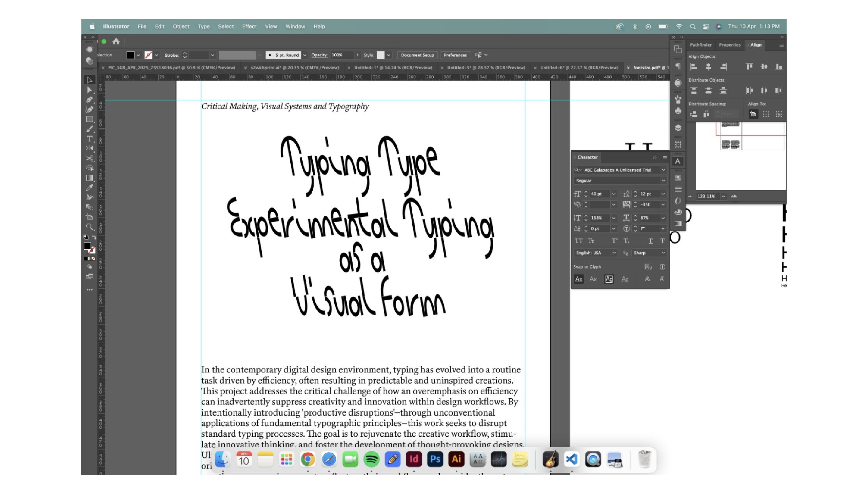Select the Direct Selection tool
The width and height of the screenshot is (868, 494).
[90, 90]
